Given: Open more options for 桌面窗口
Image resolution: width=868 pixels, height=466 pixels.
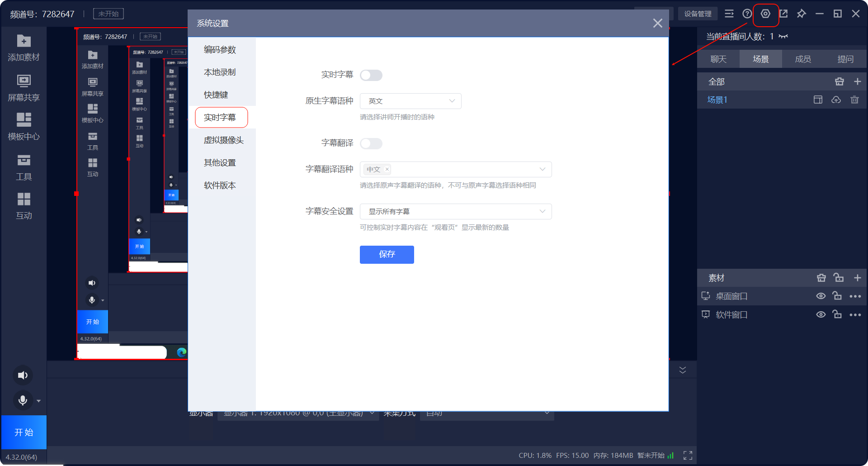Looking at the screenshot, I should pos(855,296).
